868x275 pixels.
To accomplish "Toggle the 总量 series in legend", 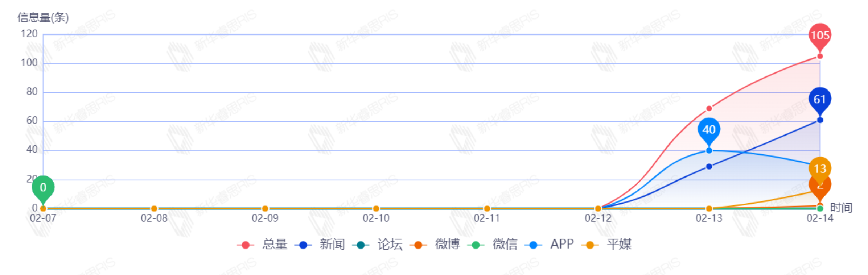I will click(262, 245).
